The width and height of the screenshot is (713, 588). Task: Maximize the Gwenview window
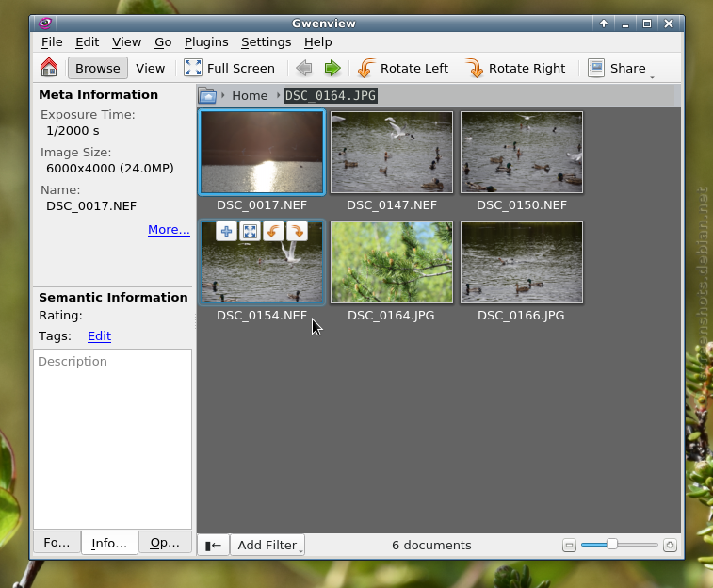[647, 24]
